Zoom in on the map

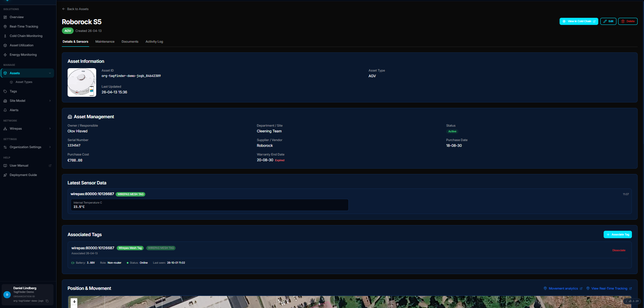(74, 301)
